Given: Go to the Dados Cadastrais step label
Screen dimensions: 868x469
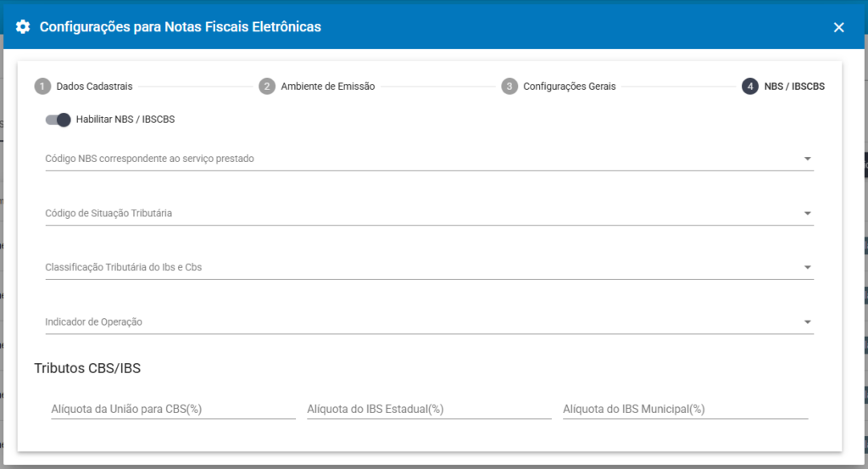Looking at the screenshot, I should (x=94, y=87).
